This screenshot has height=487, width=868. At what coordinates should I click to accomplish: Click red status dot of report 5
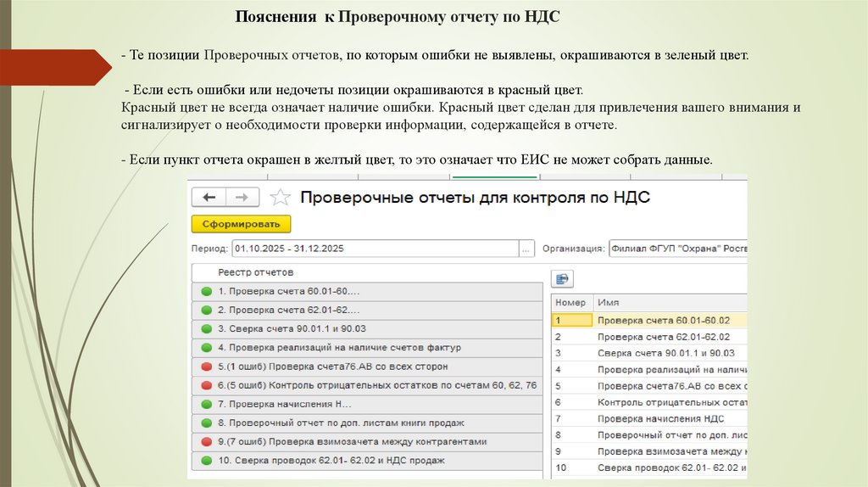pos(207,367)
